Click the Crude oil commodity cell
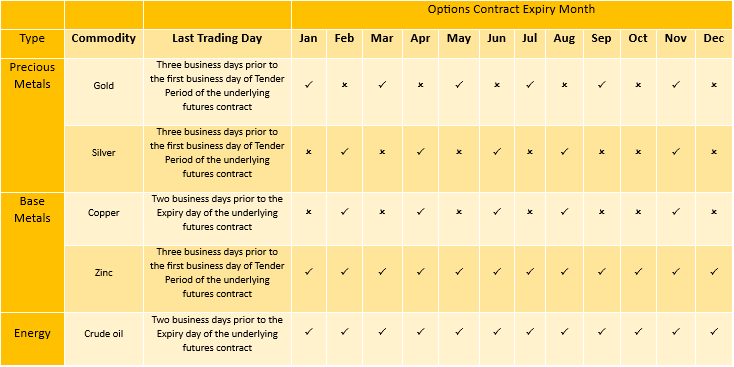Screen dimensions: 734x367 tap(103, 334)
